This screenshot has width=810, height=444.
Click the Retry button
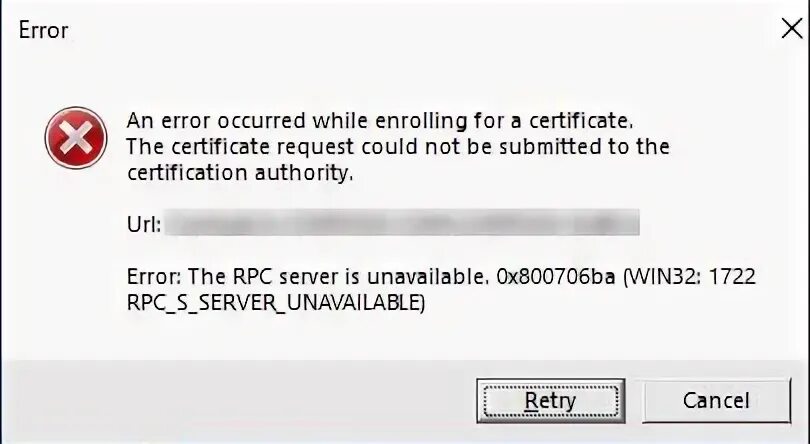pos(551,401)
